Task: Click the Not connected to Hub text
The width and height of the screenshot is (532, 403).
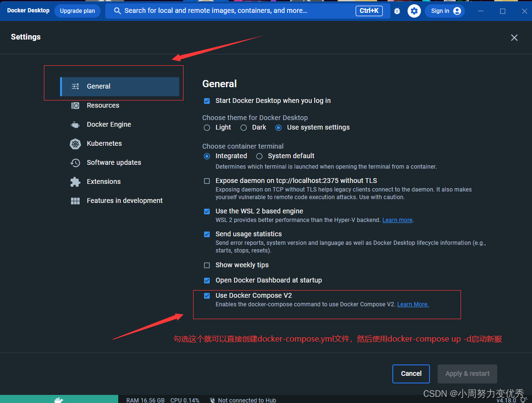Action: point(247,400)
